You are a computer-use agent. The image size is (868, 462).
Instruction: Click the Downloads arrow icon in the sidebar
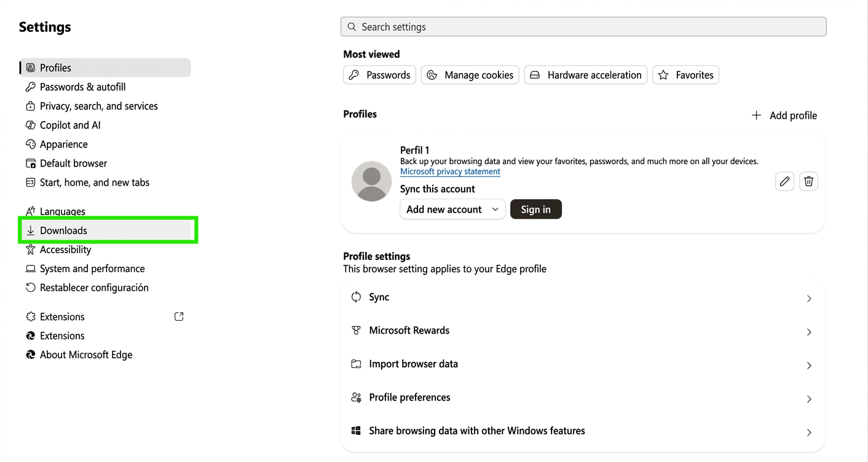(31, 230)
